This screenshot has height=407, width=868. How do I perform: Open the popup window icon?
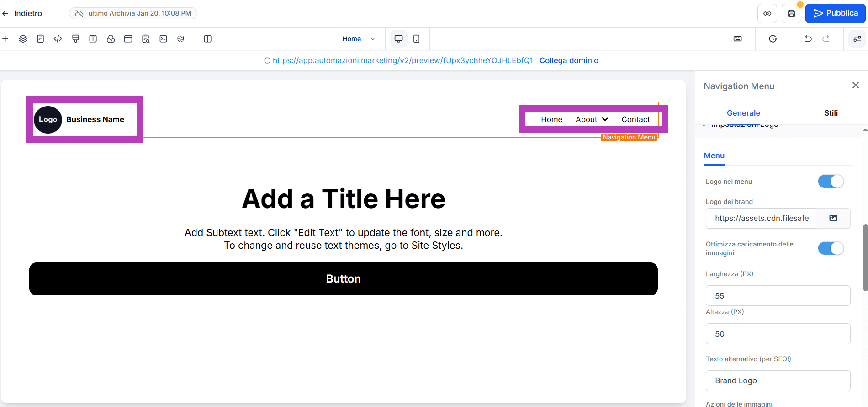click(x=128, y=39)
